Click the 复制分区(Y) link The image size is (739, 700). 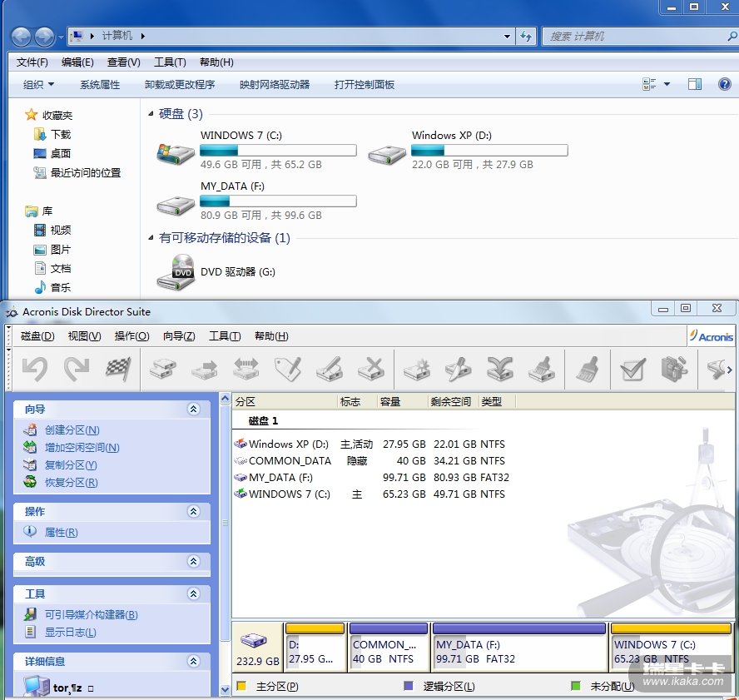71,464
